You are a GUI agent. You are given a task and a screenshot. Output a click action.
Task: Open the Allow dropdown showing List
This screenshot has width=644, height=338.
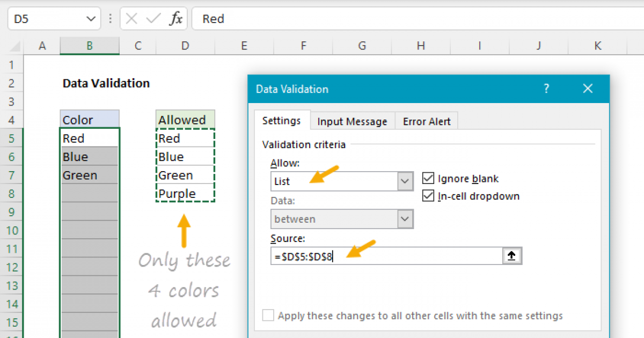click(342, 181)
